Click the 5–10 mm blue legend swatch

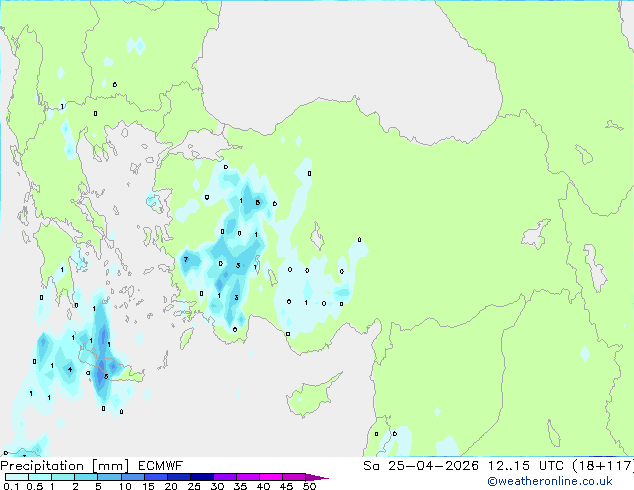tap(111, 477)
